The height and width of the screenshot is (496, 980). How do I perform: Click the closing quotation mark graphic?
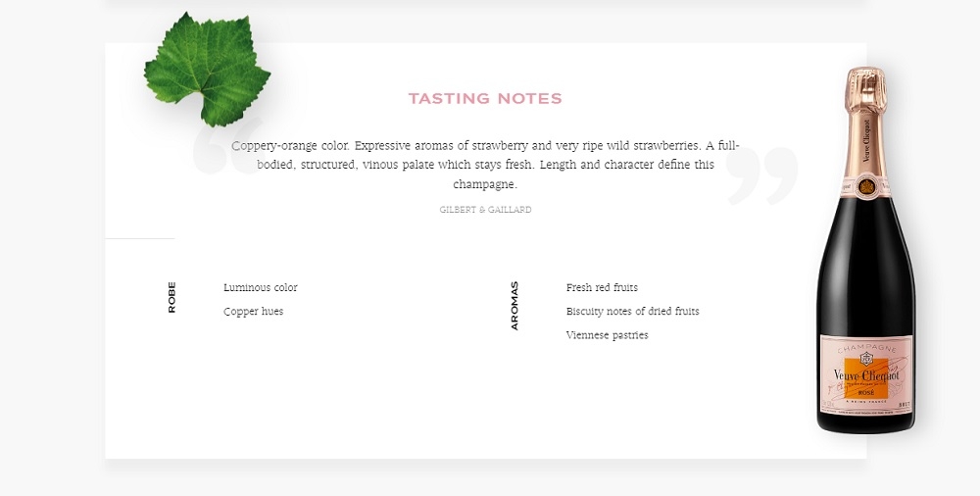pos(762,175)
